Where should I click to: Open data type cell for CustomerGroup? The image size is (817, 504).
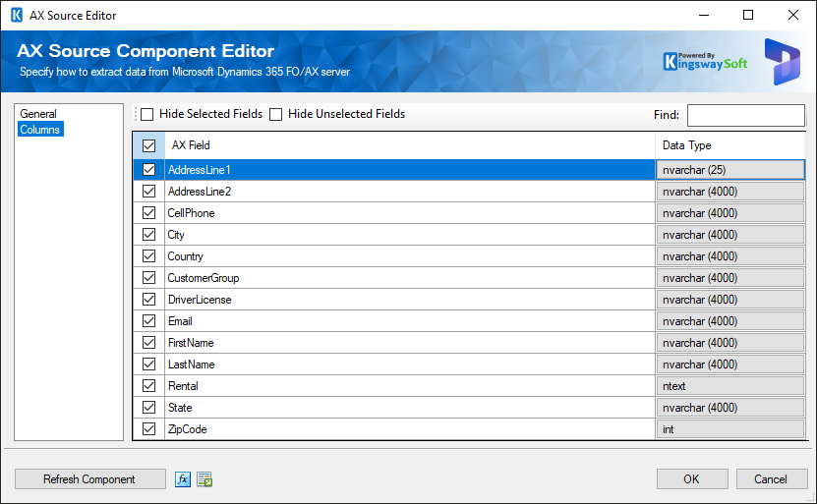tap(729, 278)
